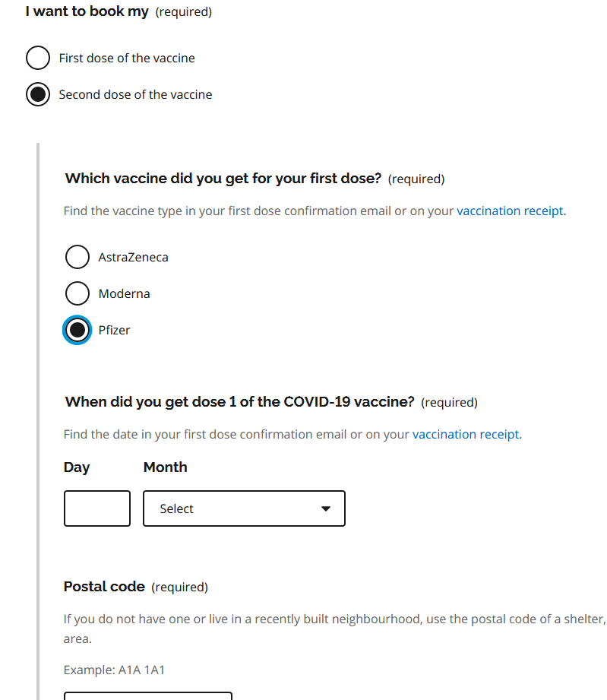This screenshot has height=700, width=607.
Task: Click the Moderna text label
Action: (124, 293)
